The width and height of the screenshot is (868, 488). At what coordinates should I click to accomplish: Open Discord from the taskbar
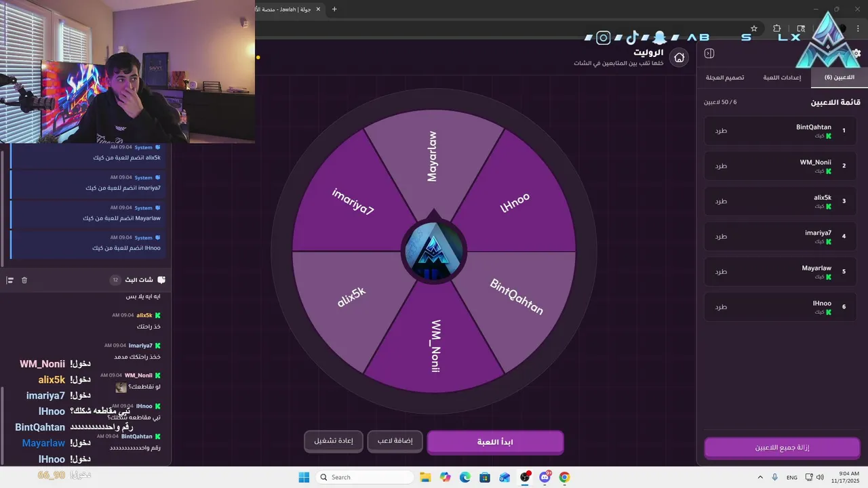point(545,477)
